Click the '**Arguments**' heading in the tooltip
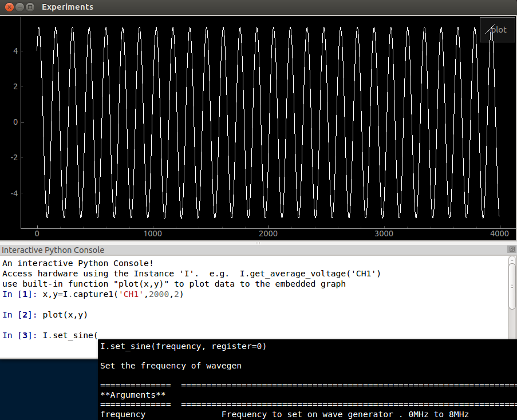517x420 pixels. pos(133,395)
